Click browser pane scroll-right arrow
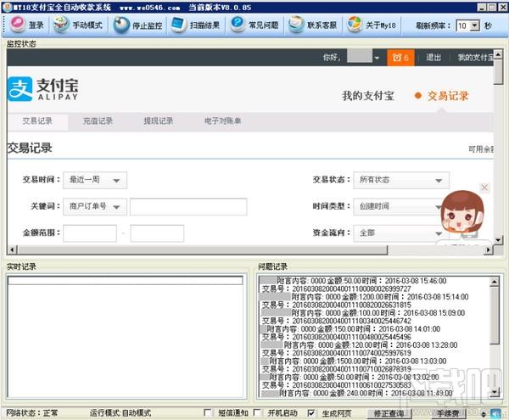Image resolution: width=509 pixels, height=420 pixels. (489, 249)
